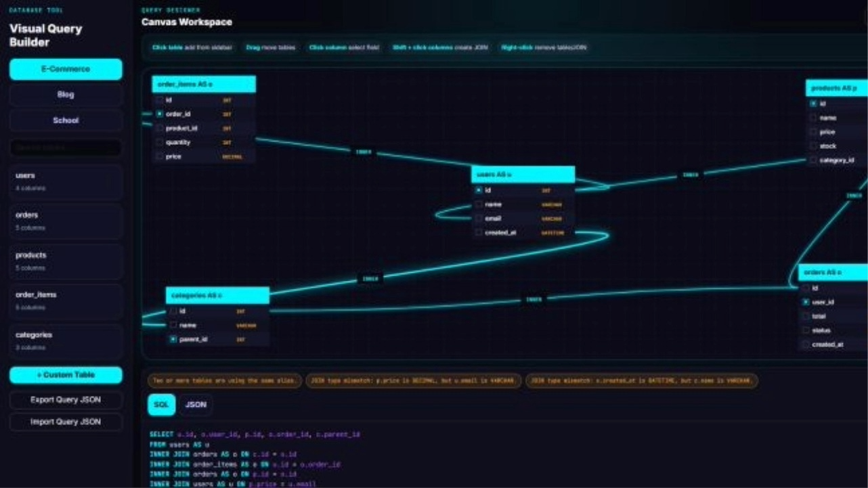This screenshot has height=488, width=868.
Task: Switch to the School schema
Action: coord(66,120)
